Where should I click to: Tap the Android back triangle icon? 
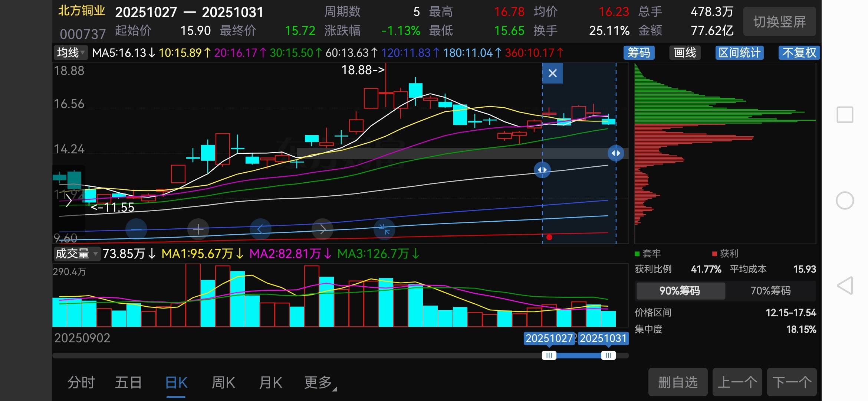[845, 286]
